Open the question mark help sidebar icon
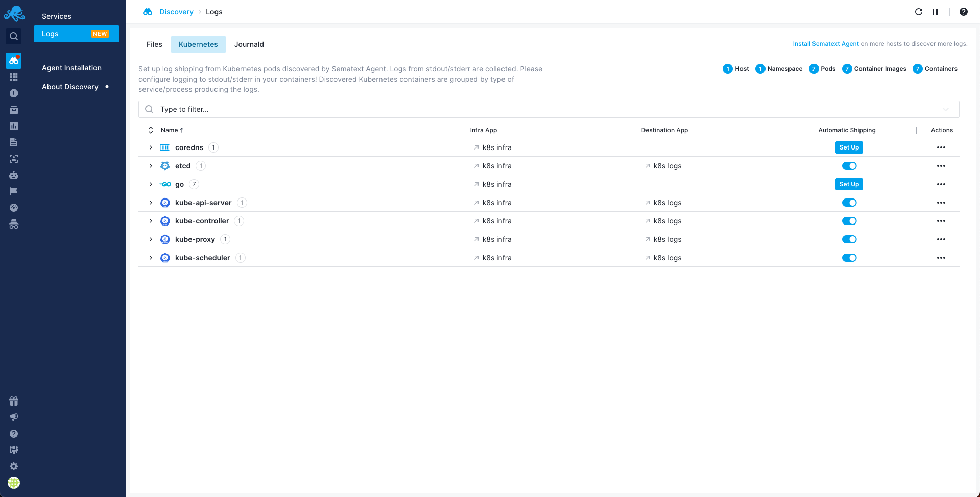This screenshot has width=980, height=497. pyautogui.click(x=14, y=434)
